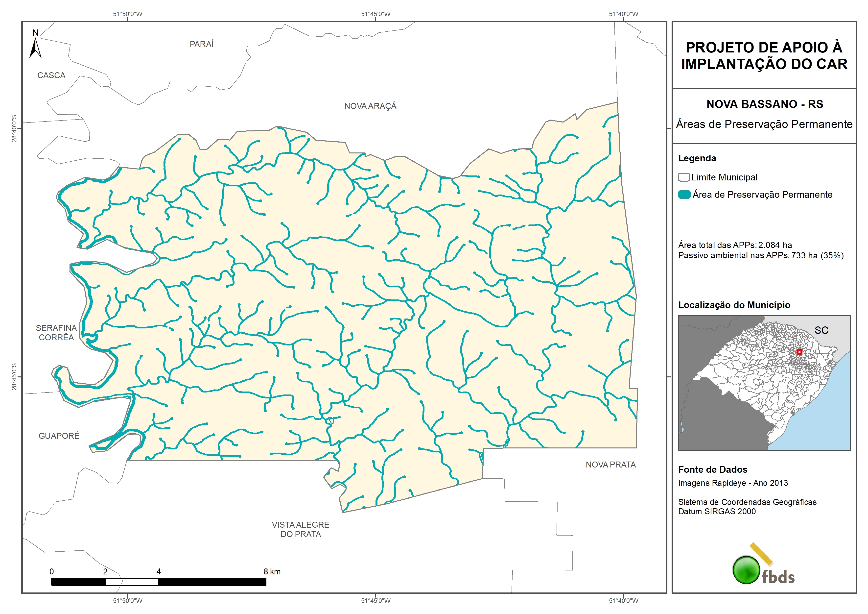The image size is (868, 614).
Task: Click the CASCA municipality label
Action: 51,76
